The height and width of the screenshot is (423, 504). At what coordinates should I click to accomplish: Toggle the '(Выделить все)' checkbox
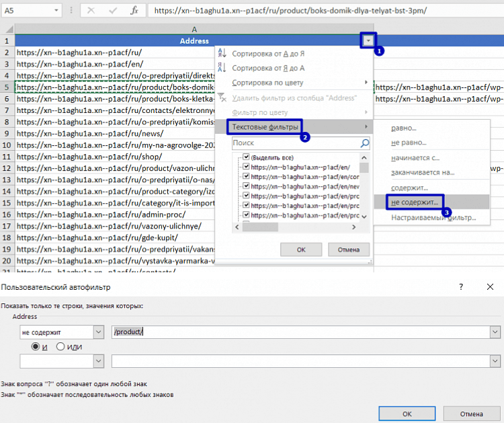[246, 157]
